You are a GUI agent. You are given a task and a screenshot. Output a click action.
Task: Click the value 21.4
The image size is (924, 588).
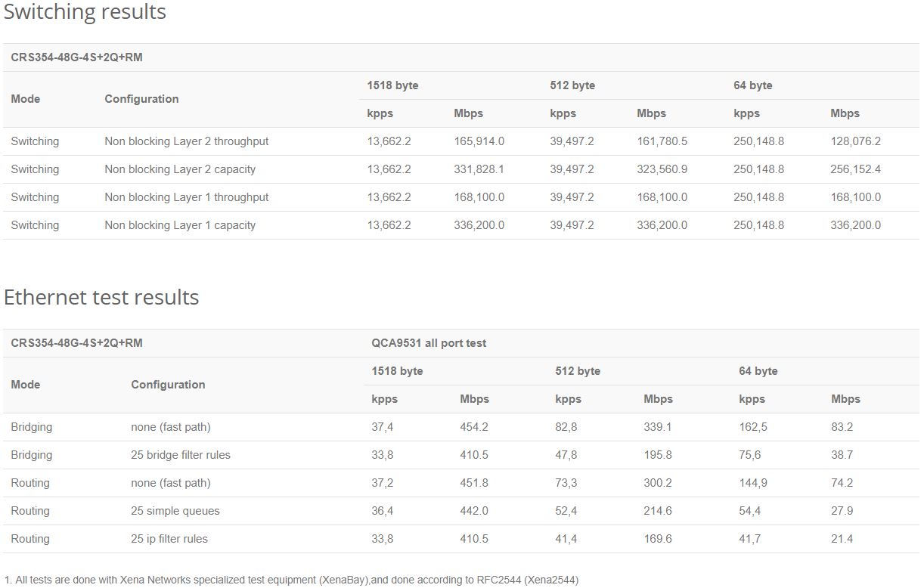[x=842, y=539]
